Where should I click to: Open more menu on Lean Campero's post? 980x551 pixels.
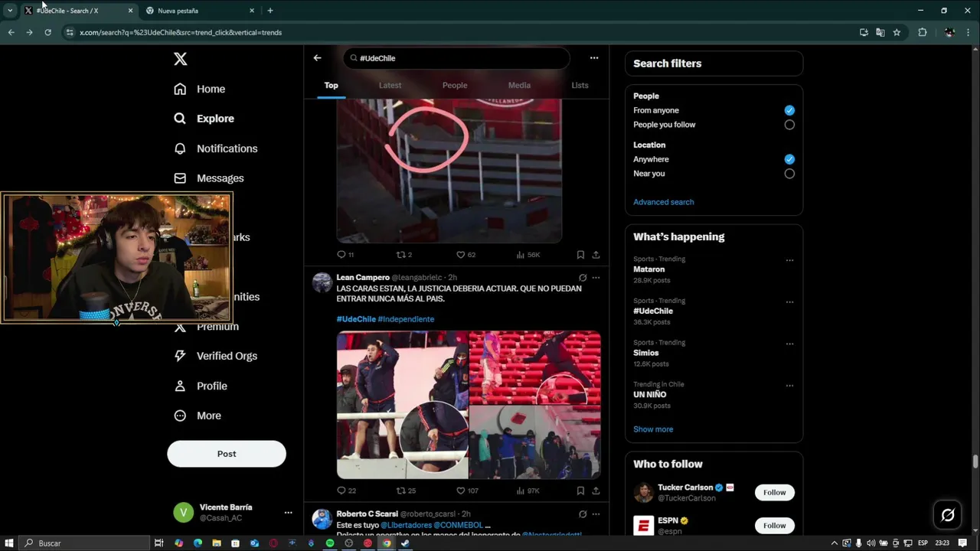[x=596, y=278]
